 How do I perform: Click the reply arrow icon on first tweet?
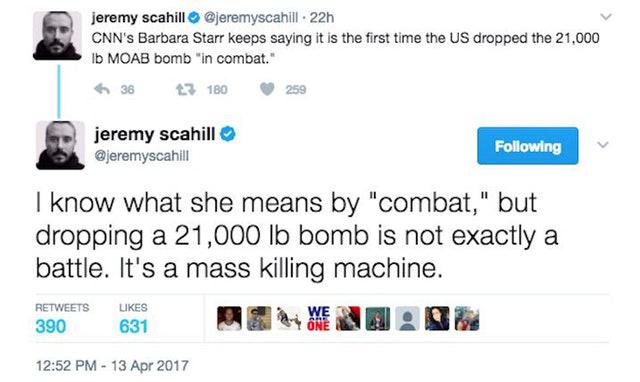pyautogui.click(x=102, y=89)
